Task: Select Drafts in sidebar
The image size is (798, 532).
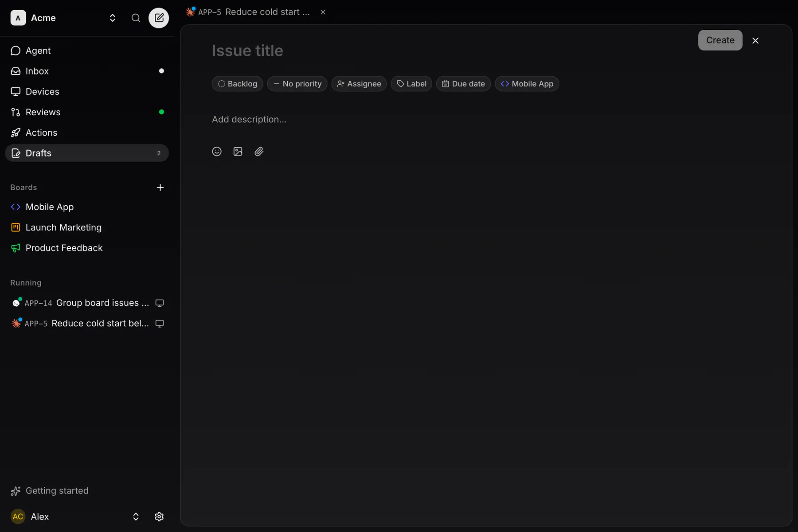Action: 87,153
